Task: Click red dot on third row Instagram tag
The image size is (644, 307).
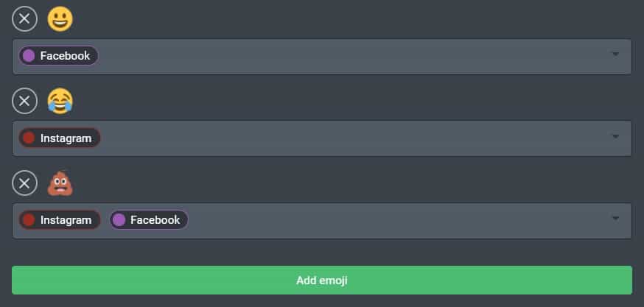Action: click(x=29, y=220)
